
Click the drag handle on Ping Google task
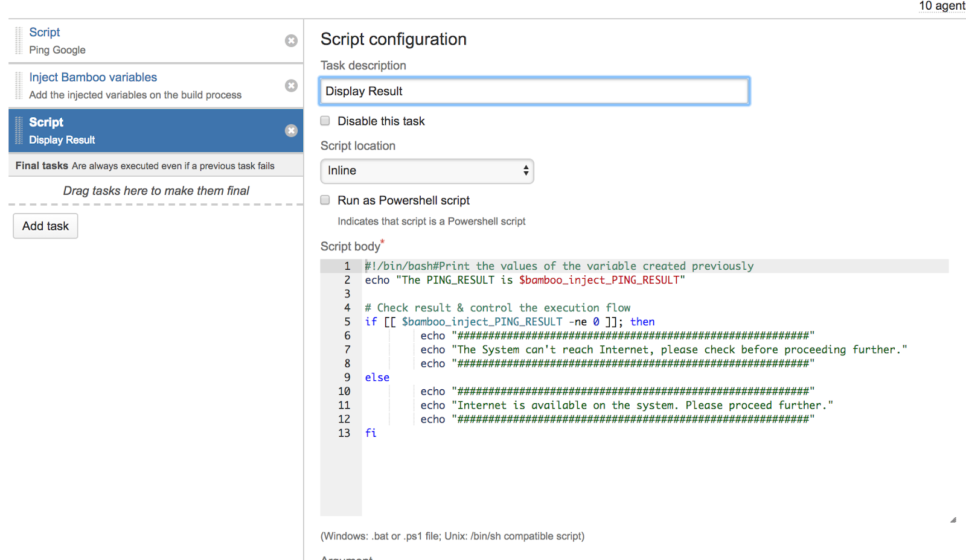coord(18,40)
